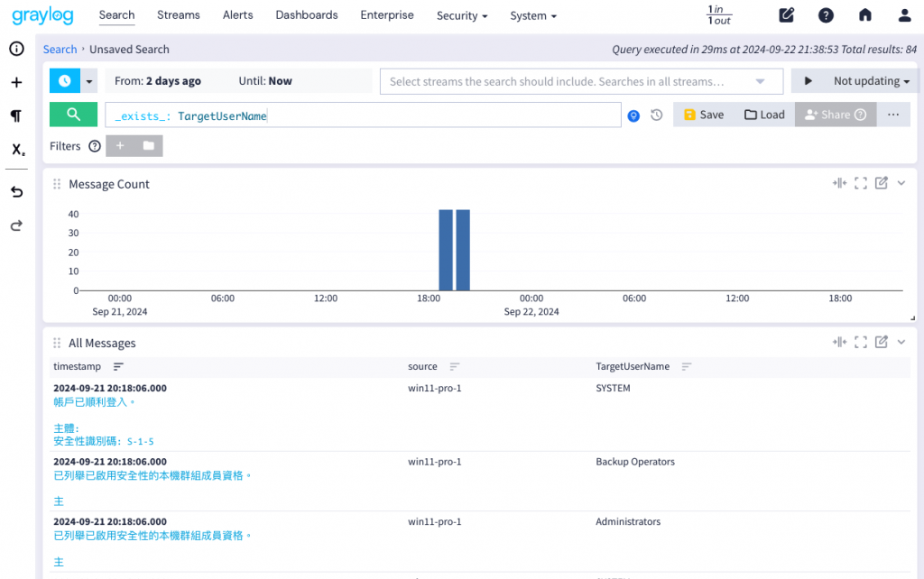
Task: Start auto-refresh with the play button
Action: coord(808,80)
